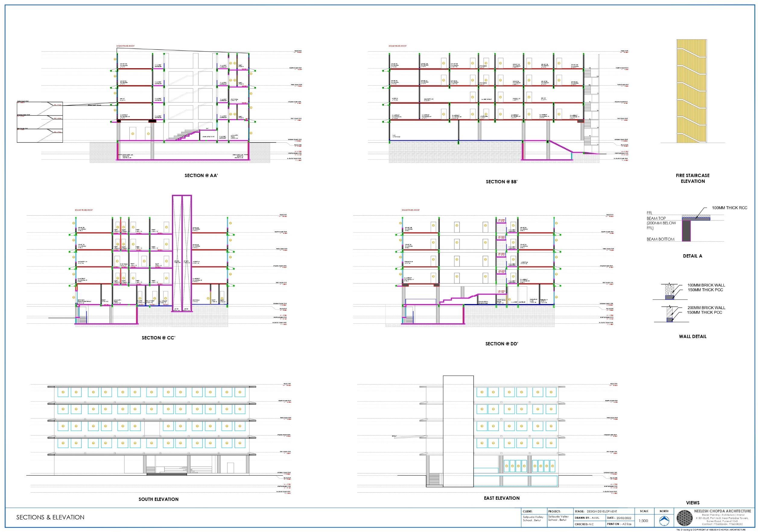This screenshot has width=758, height=532.
Task: Click the FIRE STAIRCASE ELEVATION label
Action: tap(692, 178)
